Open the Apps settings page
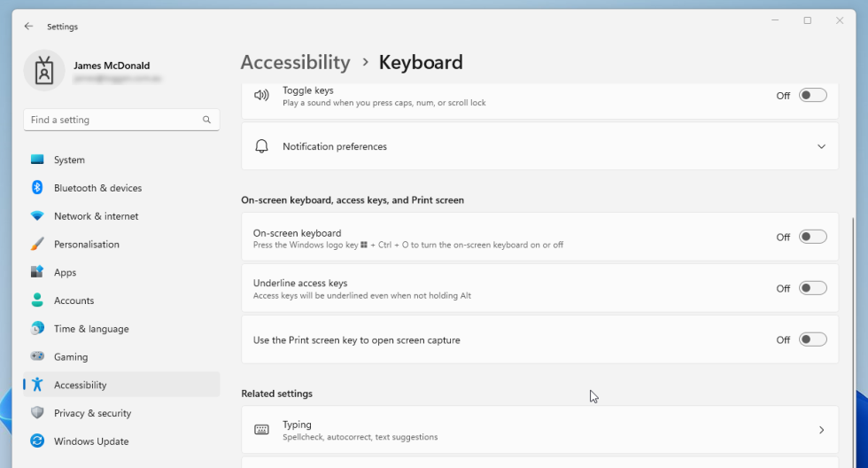Viewport: 868px width, 468px height. [65, 272]
